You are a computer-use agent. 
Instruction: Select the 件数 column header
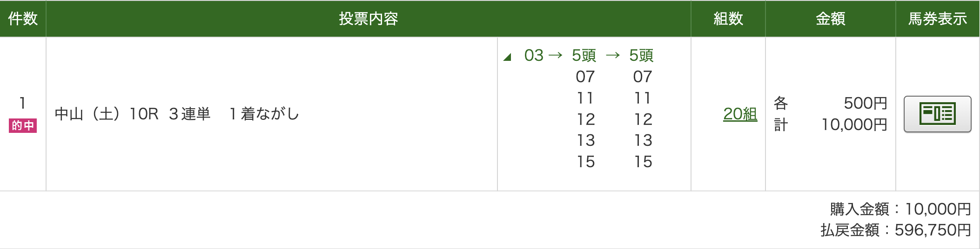point(23,19)
